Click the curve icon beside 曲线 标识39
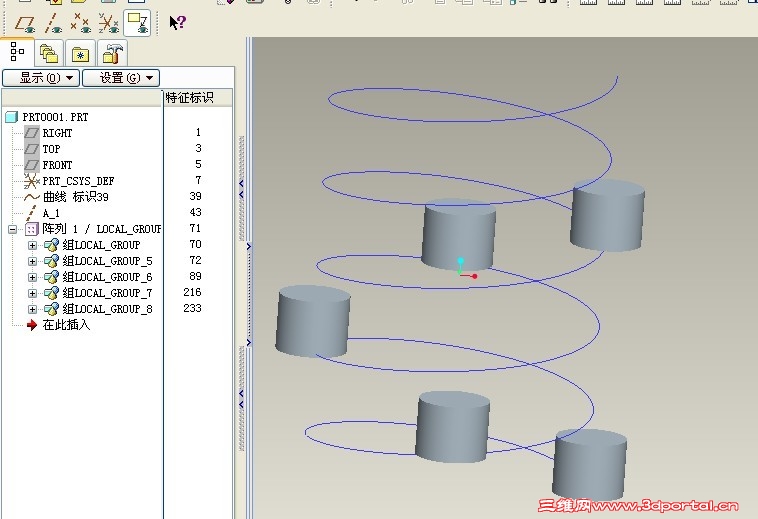Image resolution: width=758 pixels, height=519 pixels. tap(32, 197)
